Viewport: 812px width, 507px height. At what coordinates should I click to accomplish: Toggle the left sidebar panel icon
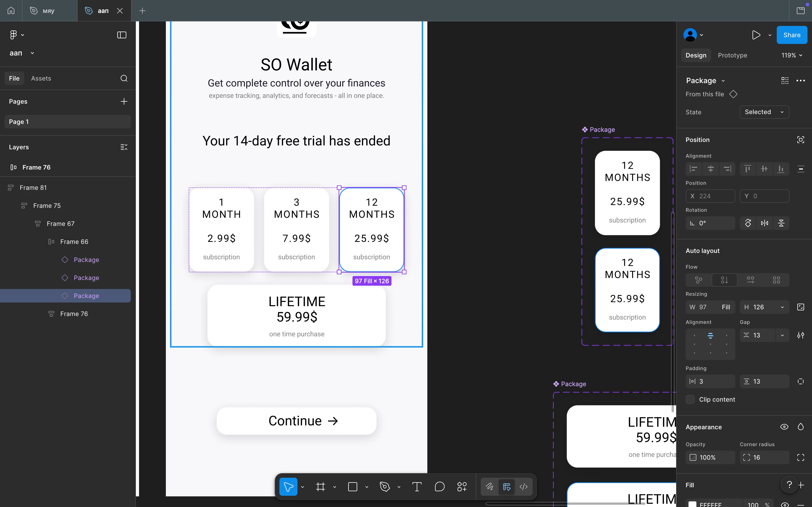tap(122, 35)
